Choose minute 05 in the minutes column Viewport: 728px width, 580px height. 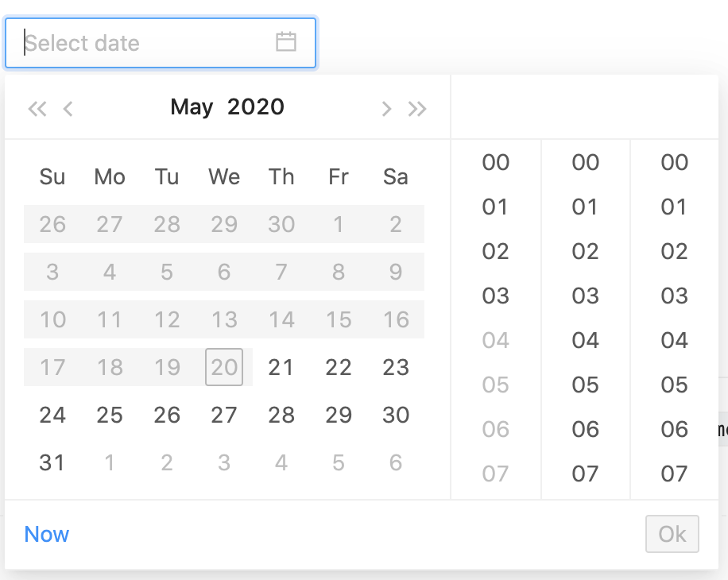(585, 385)
